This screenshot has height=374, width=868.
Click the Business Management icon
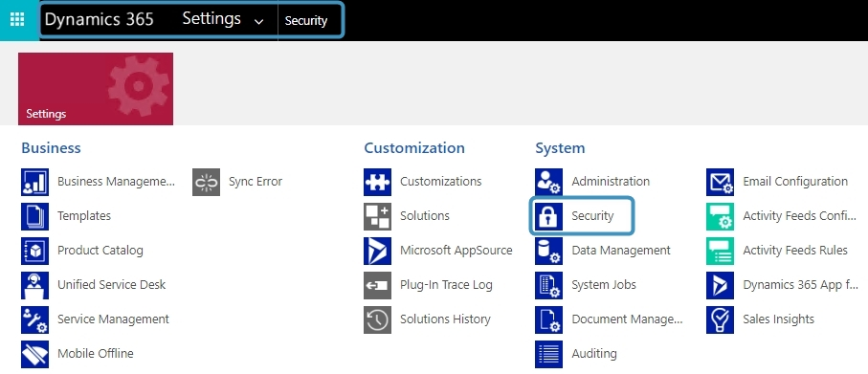(34, 182)
